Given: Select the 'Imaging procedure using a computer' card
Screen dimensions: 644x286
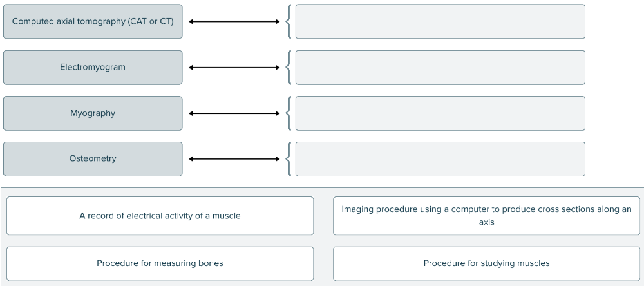Looking at the screenshot, I should (x=486, y=216).
